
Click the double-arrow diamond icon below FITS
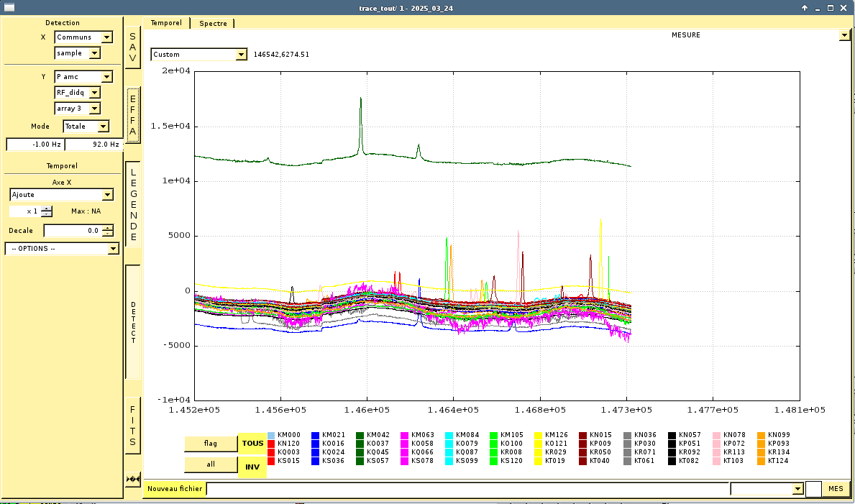tap(132, 479)
